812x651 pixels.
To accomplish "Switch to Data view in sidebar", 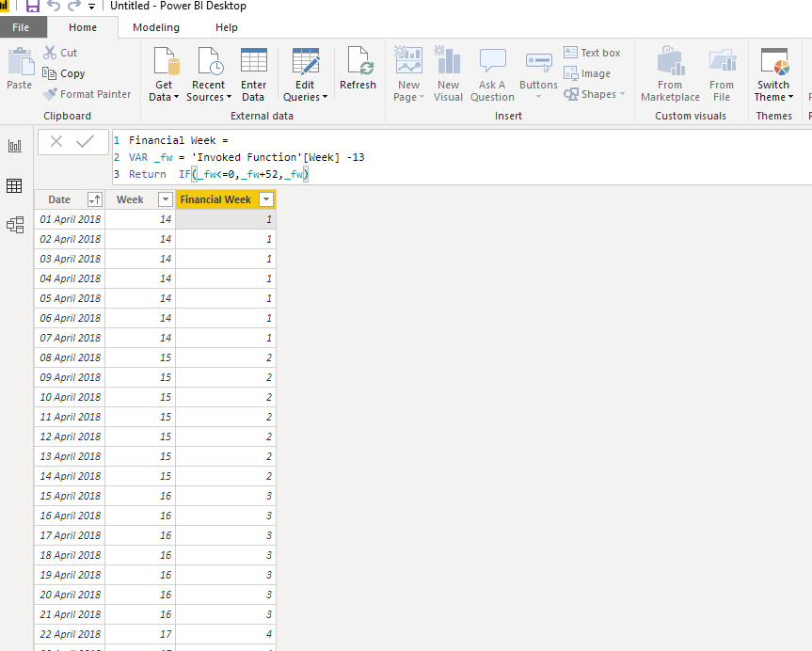I will (x=14, y=185).
